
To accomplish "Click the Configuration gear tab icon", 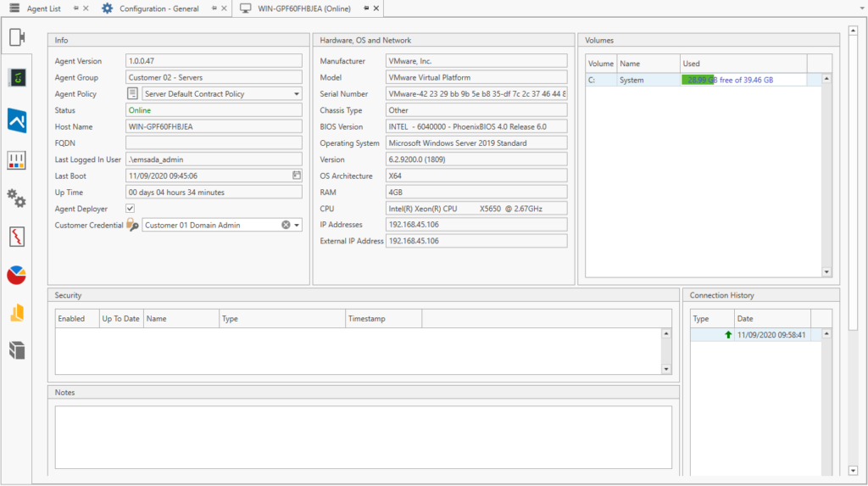I will [x=108, y=8].
